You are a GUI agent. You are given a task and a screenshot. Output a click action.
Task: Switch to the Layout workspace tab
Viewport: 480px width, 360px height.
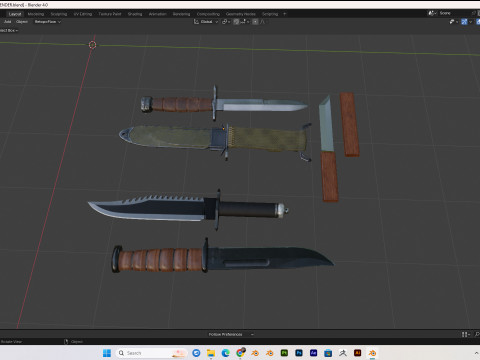[x=15, y=14]
